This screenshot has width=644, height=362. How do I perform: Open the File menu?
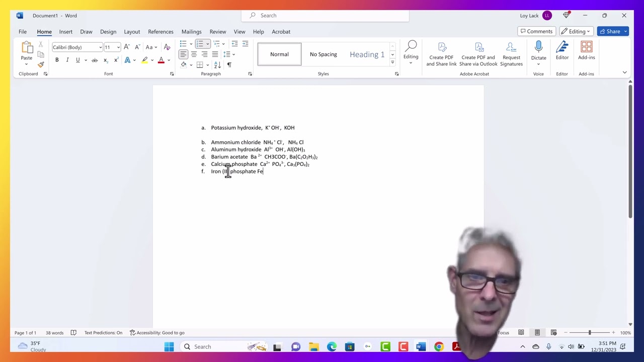23,31
